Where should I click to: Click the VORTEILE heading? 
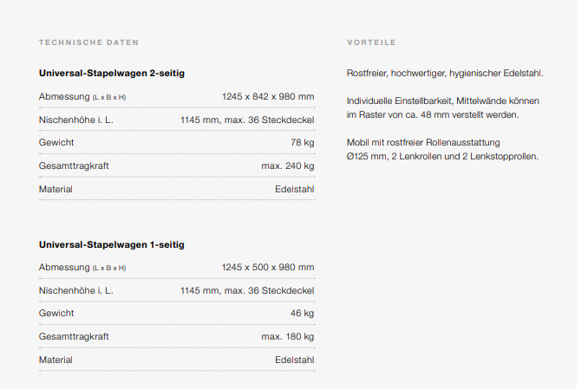click(371, 42)
